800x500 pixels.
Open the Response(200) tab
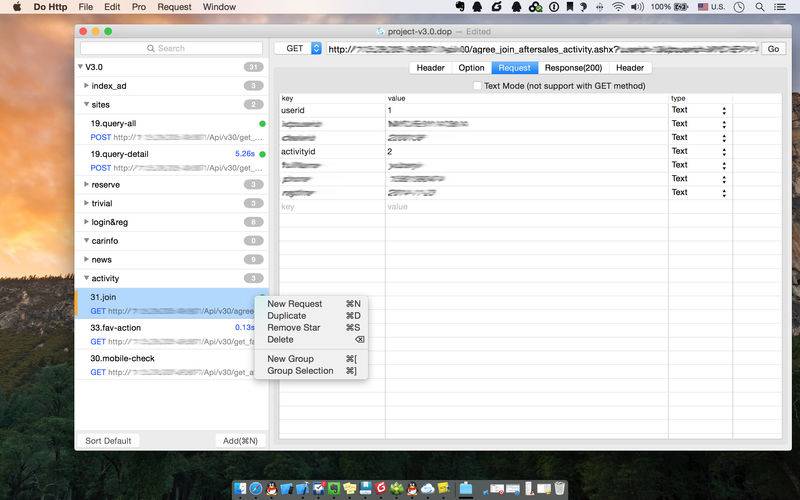(573, 68)
